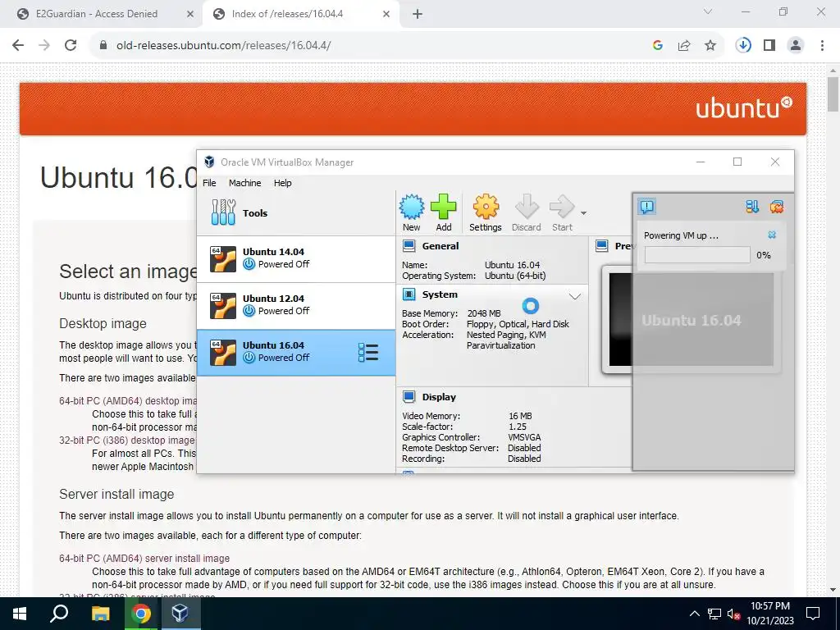Image resolution: width=840 pixels, height=630 pixels.
Task: Click the network tray icon
Action: (714, 614)
